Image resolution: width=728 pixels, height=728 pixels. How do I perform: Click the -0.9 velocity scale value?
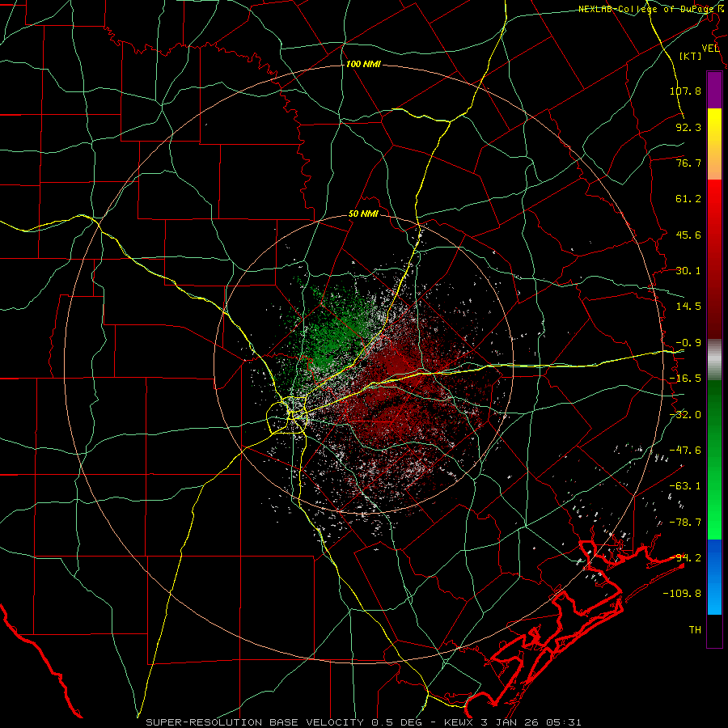pos(688,343)
